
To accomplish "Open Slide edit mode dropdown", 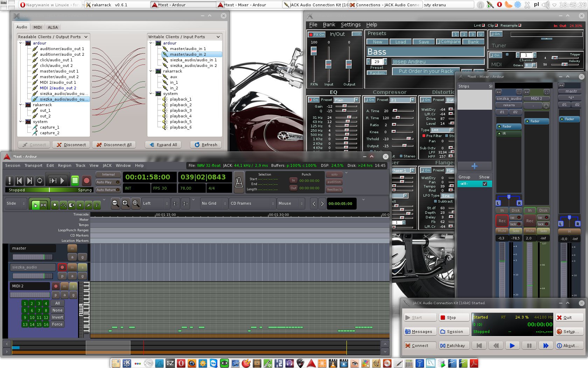I will [15, 204].
